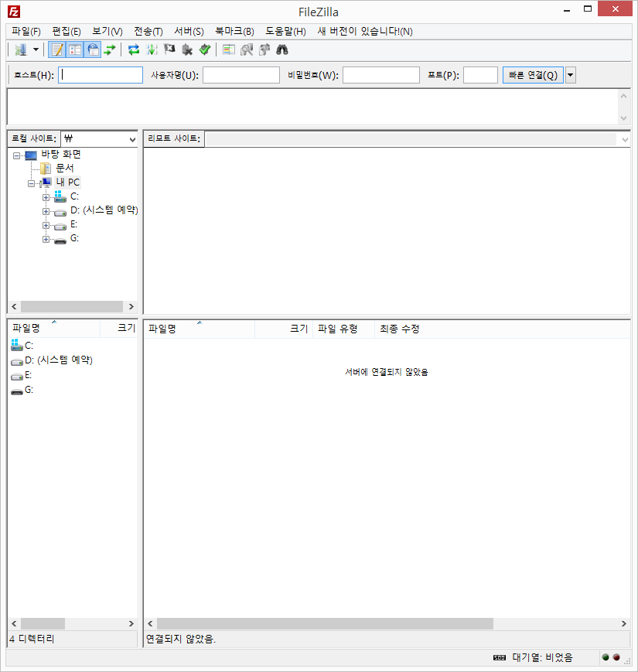Expand the E: drive tree node
This screenshot has height=672, width=638.
(x=46, y=226)
